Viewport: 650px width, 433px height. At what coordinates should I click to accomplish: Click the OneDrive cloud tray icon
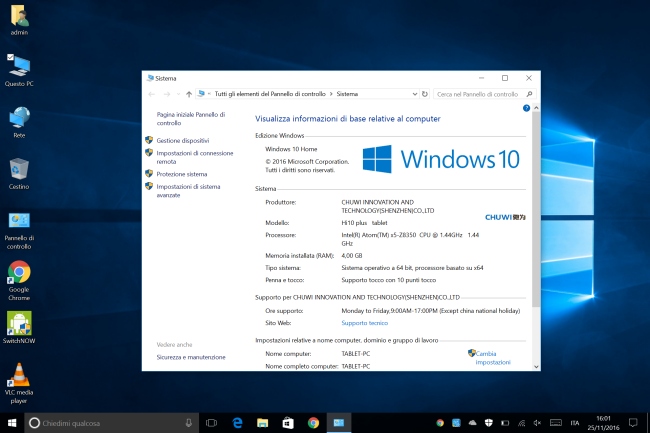point(473,423)
